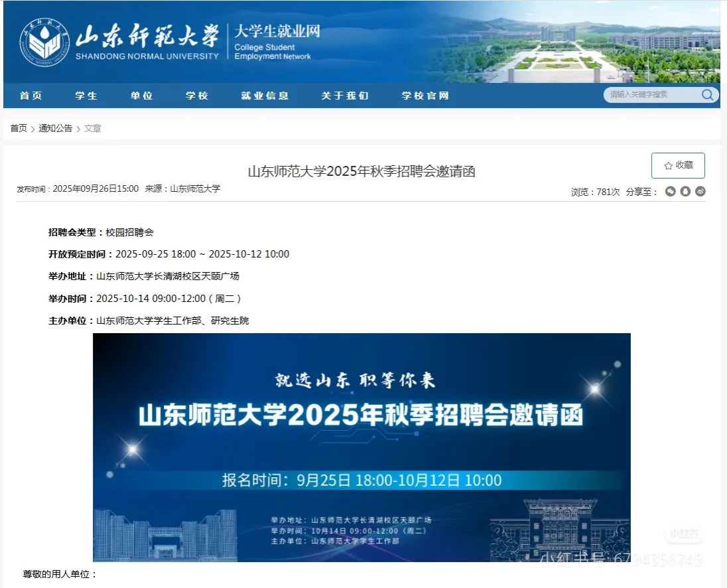
Task: Click the 文章 breadcrumb text
Action: click(x=93, y=128)
